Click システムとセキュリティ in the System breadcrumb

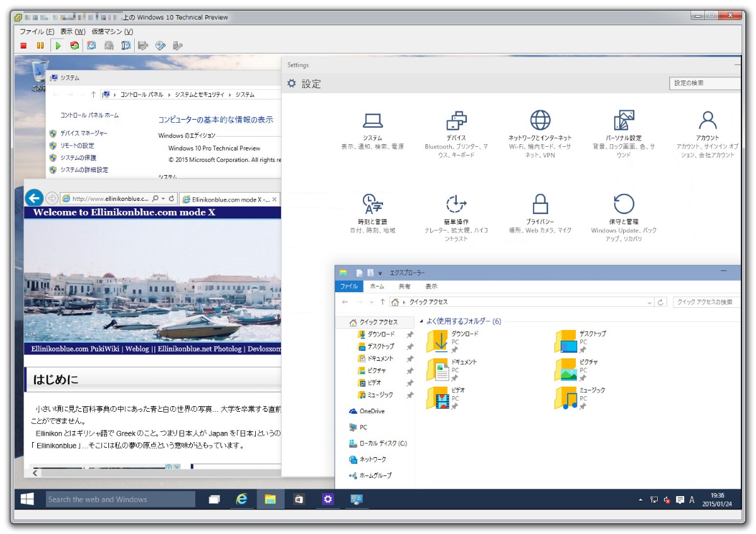point(200,94)
